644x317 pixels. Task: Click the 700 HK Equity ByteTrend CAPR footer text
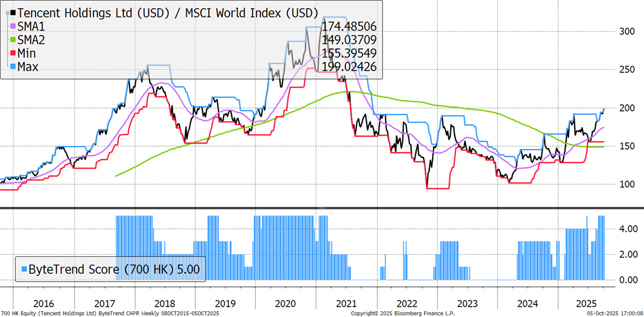click(110, 313)
